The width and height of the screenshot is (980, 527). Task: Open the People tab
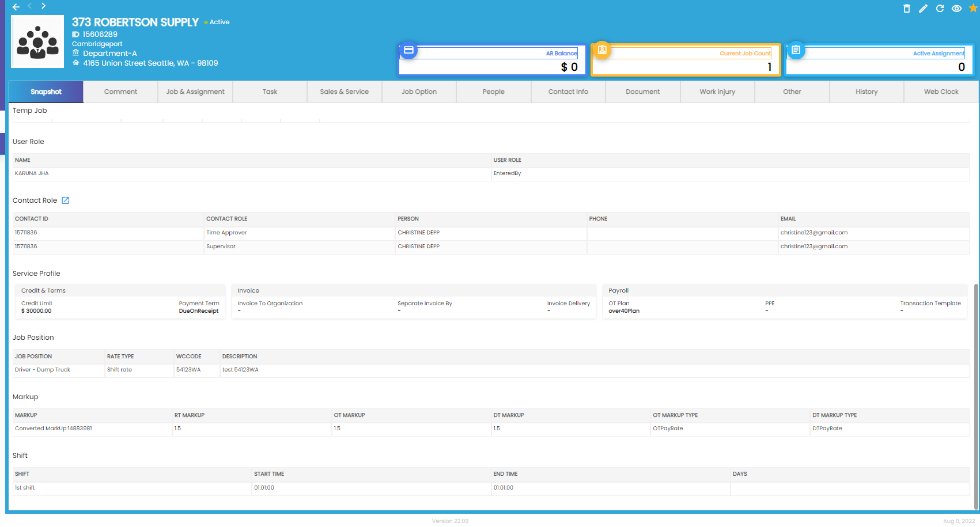[x=494, y=92]
